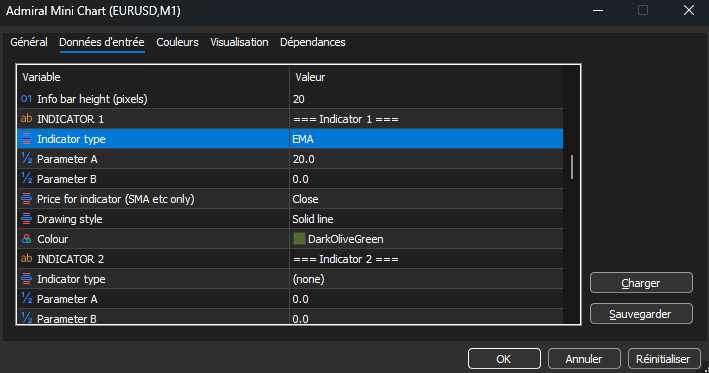Screen dimensions: 709x373
Task: Open the (none) indicator type dropdown for Indicator 2
Action: point(426,279)
